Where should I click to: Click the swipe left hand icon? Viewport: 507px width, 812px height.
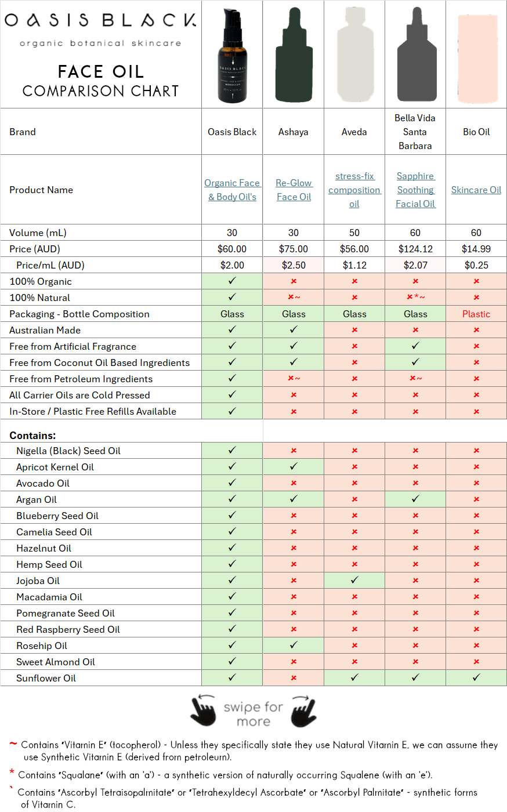point(203,711)
